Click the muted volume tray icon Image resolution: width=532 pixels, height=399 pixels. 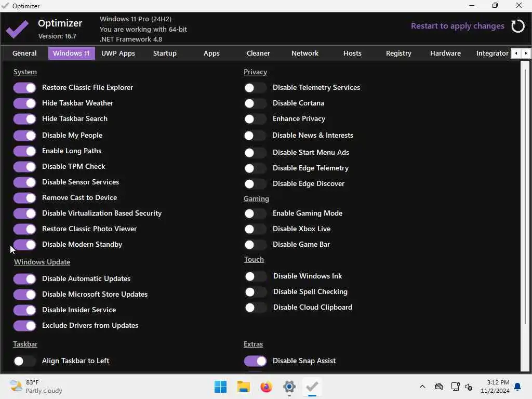469,387
